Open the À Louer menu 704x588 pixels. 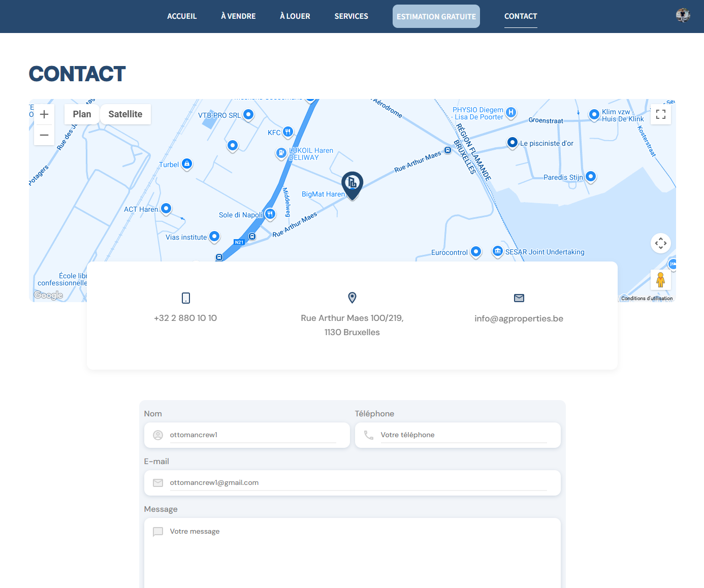[295, 16]
